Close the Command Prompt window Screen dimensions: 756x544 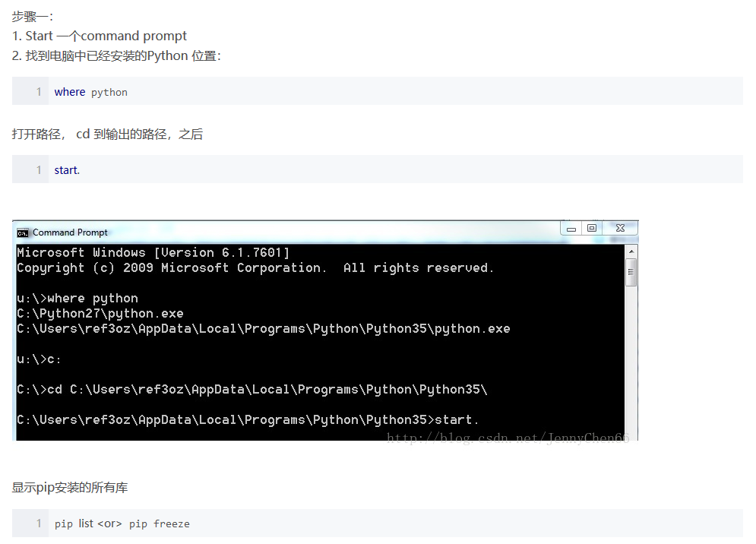(x=620, y=228)
